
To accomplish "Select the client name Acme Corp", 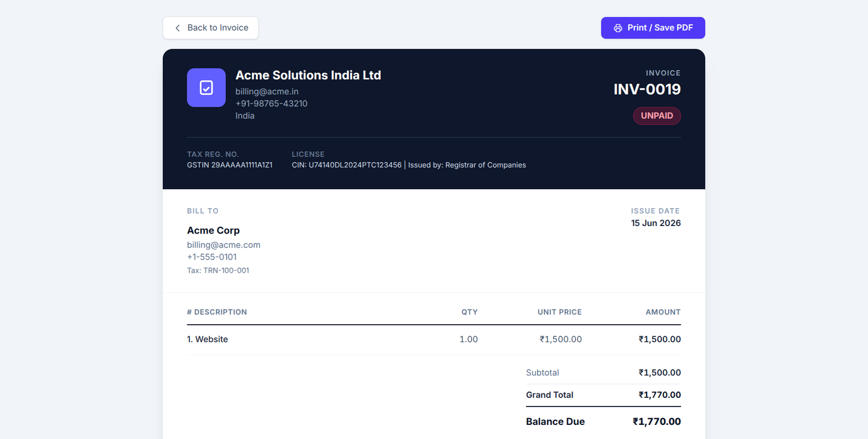I will pyautogui.click(x=213, y=230).
